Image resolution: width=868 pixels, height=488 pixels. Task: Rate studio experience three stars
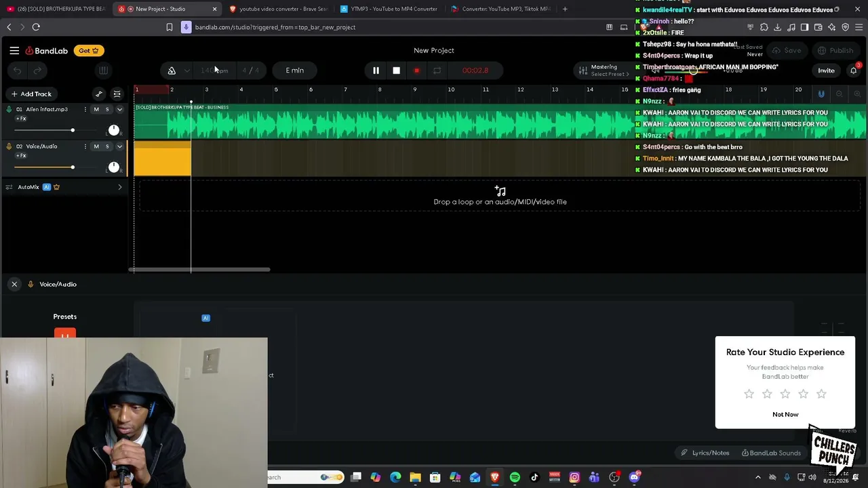point(785,394)
